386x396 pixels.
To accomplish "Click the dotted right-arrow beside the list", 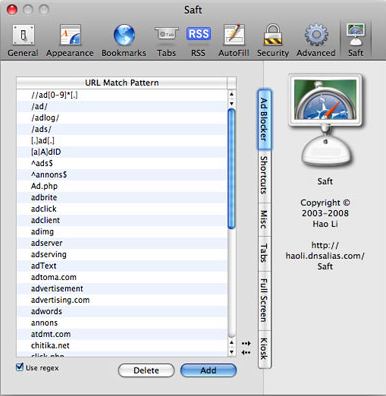I will tap(246, 343).
